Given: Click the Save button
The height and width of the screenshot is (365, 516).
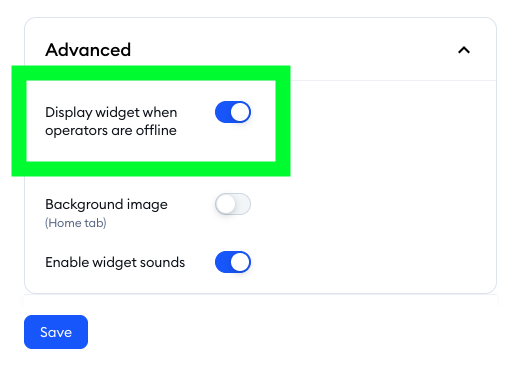Looking at the screenshot, I should click(x=56, y=332).
